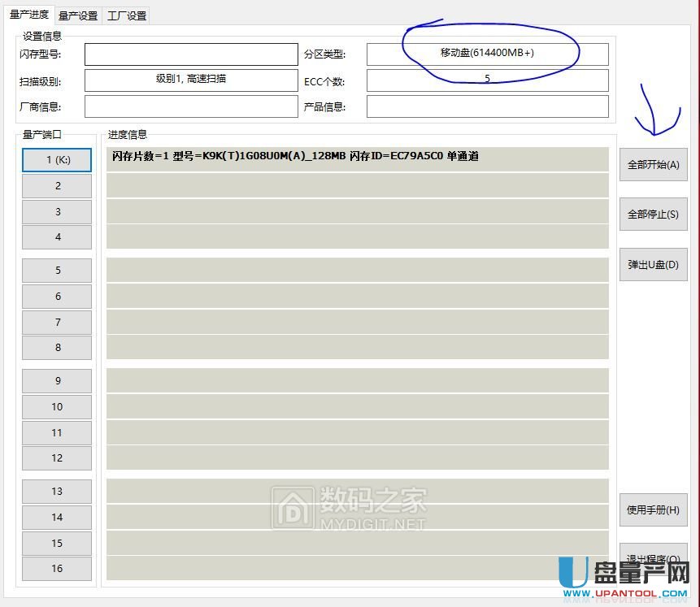
Task: Select port button 11
Action: pyautogui.click(x=57, y=433)
